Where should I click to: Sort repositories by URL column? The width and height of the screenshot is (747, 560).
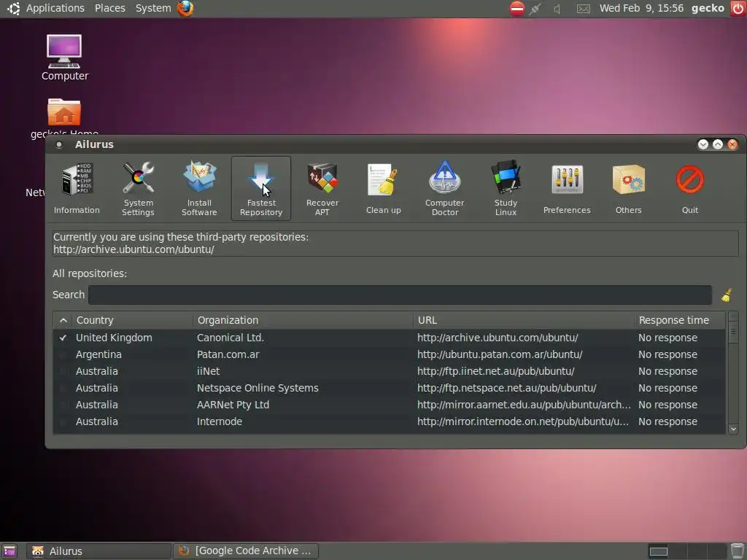[524, 321]
